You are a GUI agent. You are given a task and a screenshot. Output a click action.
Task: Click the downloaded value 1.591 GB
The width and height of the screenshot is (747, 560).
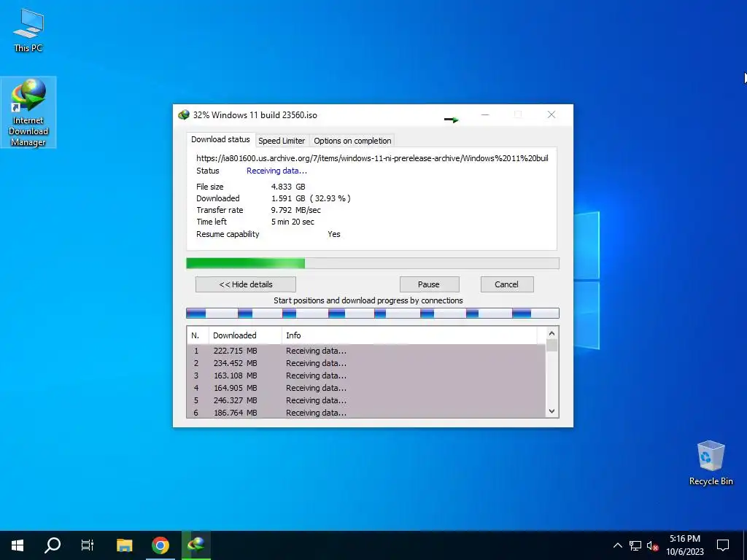coord(288,198)
